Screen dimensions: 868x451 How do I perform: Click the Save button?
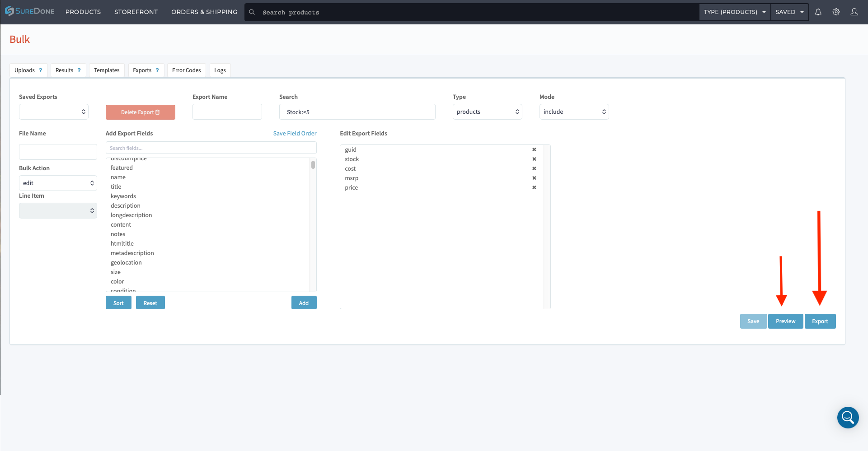pyautogui.click(x=753, y=321)
